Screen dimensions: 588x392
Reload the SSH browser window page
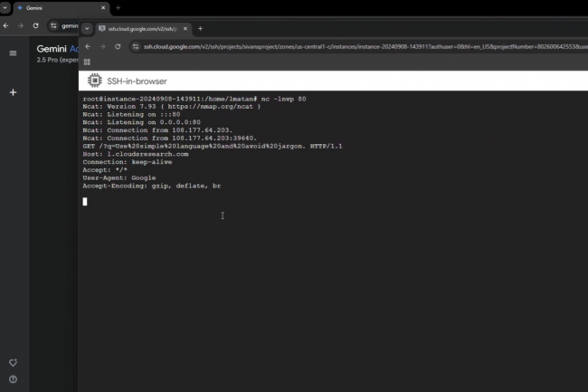point(118,46)
